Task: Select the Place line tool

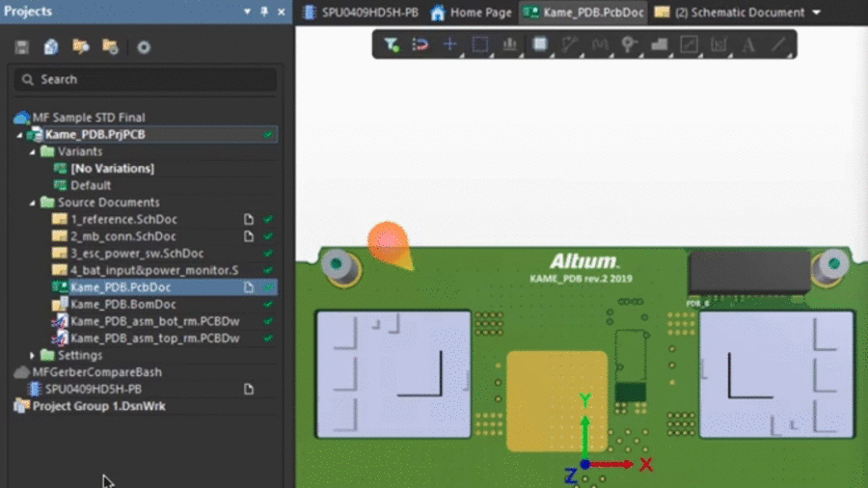Action: click(x=778, y=44)
